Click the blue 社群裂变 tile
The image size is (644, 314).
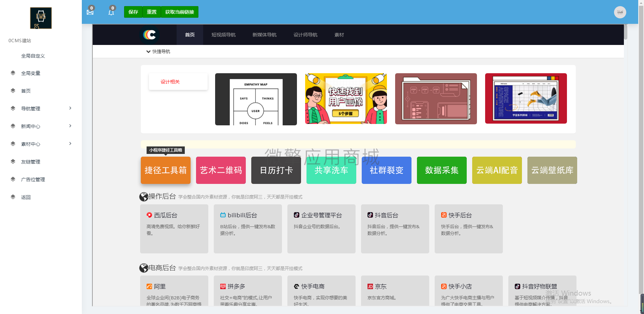(387, 170)
